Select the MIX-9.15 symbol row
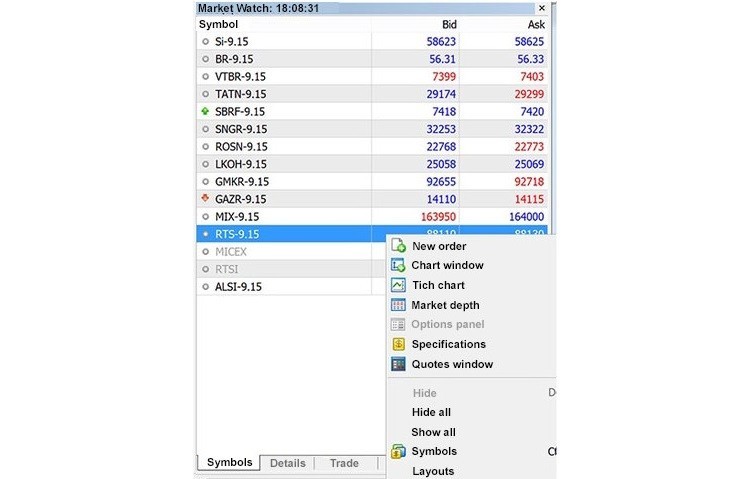The width and height of the screenshot is (750, 479). pos(372,217)
